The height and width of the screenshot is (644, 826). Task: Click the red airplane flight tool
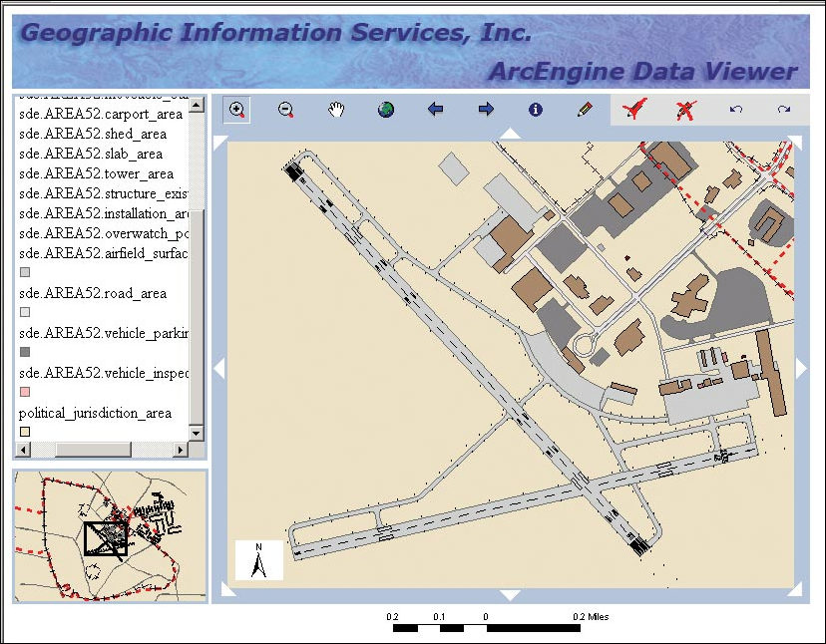[634, 110]
